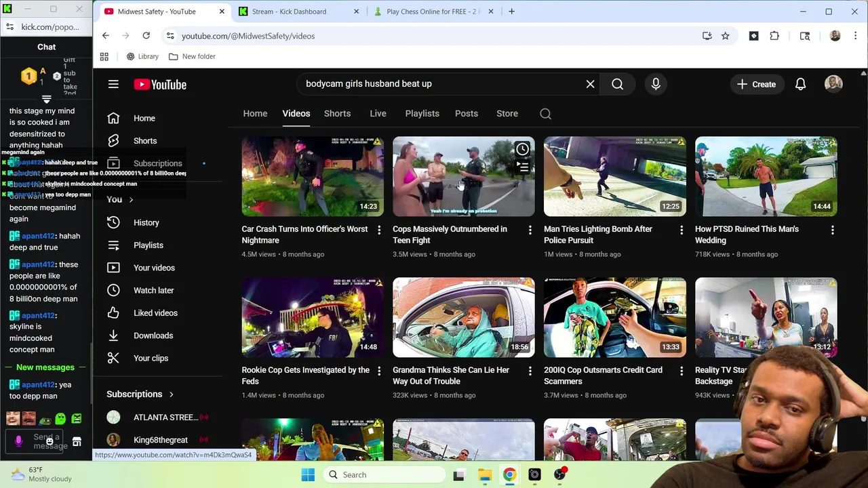The height and width of the screenshot is (488, 868).
Task: Open the notifications bell
Action: pyautogui.click(x=800, y=84)
